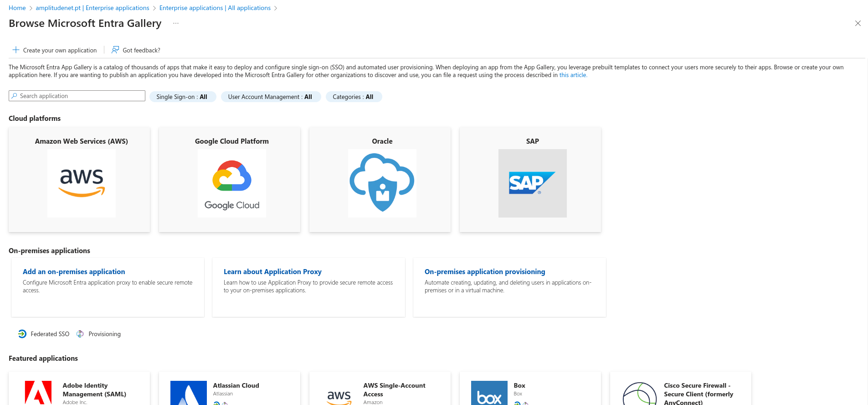
Task: Select the SAP logo image
Action: pyautogui.click(x=533, y=183)
